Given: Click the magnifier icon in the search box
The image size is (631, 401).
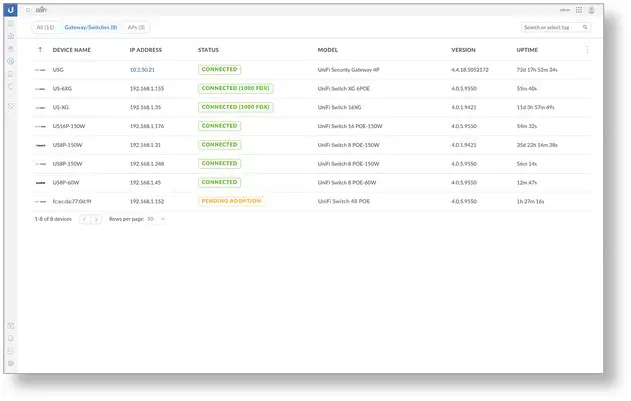Looking at the screenshot, I should tap(585, 27).
